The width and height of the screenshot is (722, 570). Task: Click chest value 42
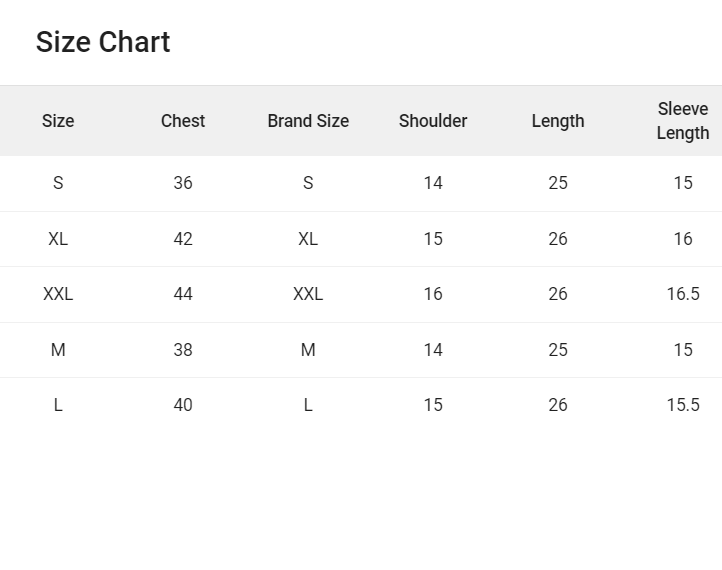(x=183, y=239)
